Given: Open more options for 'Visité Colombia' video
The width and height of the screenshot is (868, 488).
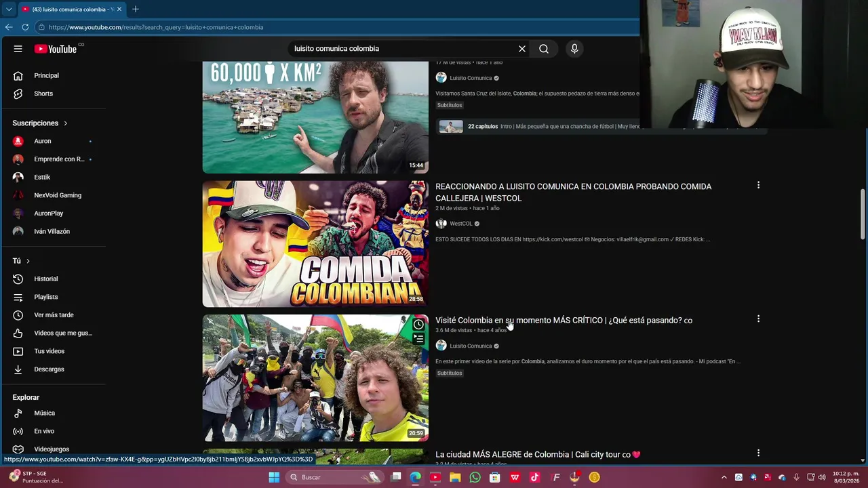Looking at the screenshot, I should point(758,319).
